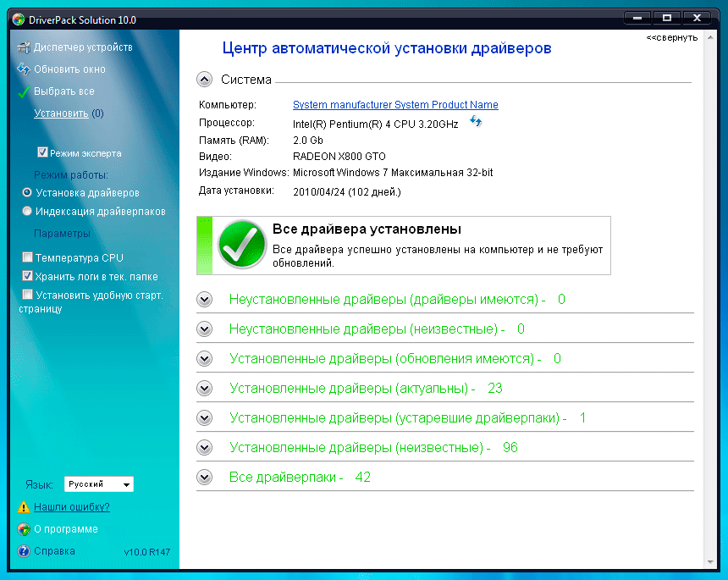Open the Язык language dropdown

99,484
